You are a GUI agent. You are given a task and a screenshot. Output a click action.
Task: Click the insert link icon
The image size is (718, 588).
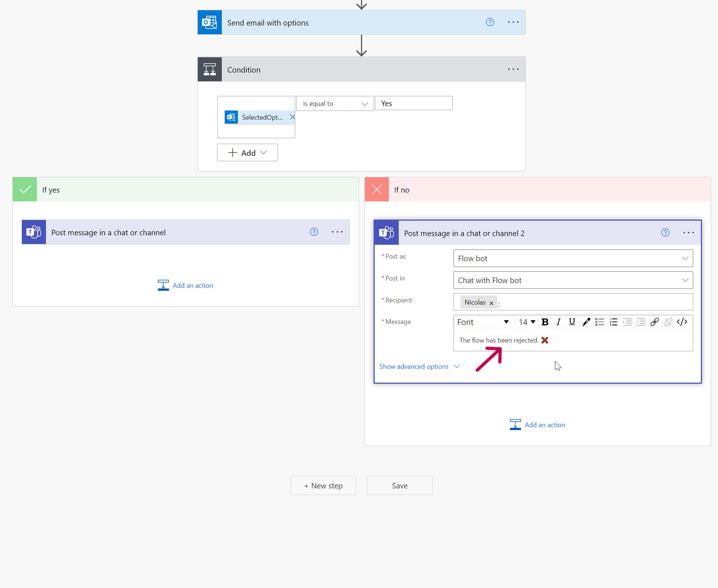tap(655, 322)
